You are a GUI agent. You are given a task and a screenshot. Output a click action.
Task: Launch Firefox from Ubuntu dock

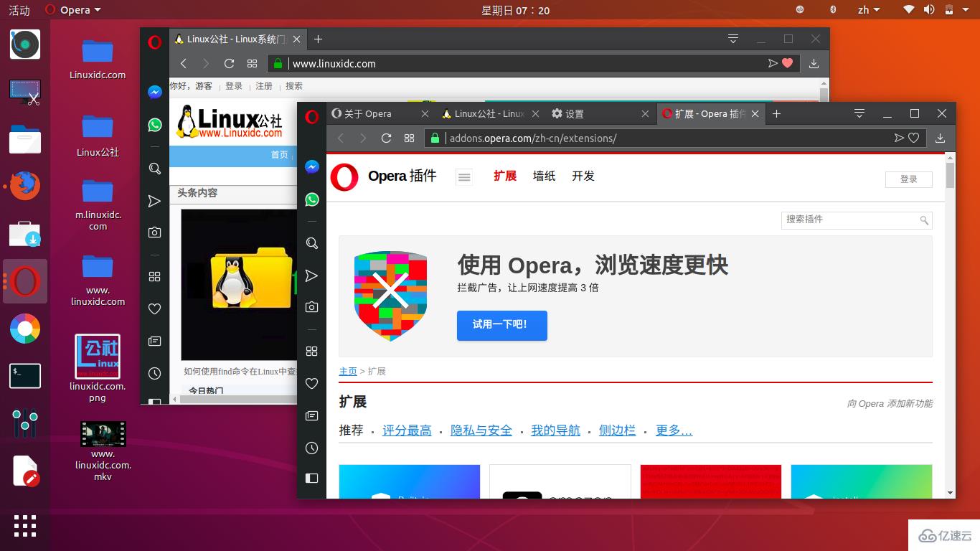coord(25,185)
